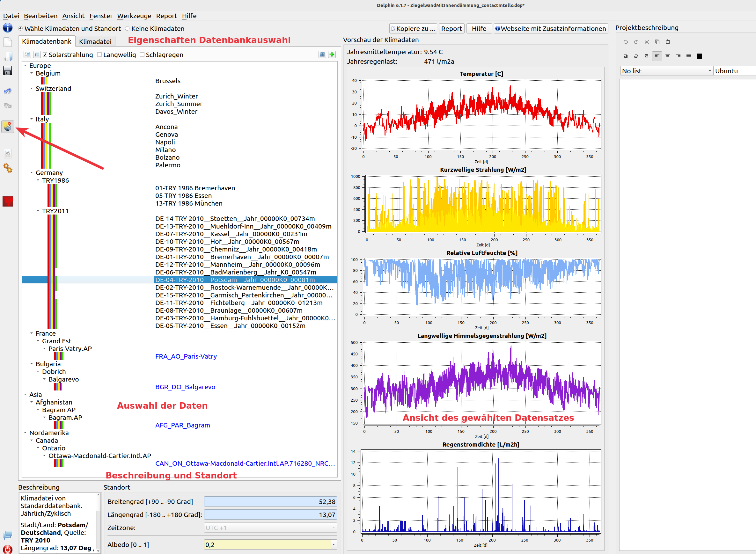Open settings with the orange gears icon
The width and height of the screenshot is (756, 554).
(x=7, y=168)
